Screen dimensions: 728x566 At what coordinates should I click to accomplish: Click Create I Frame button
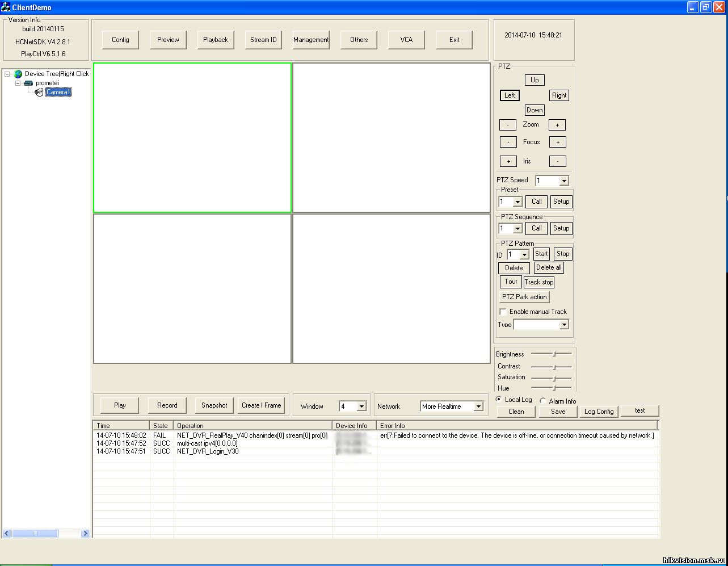click(261, 405)
